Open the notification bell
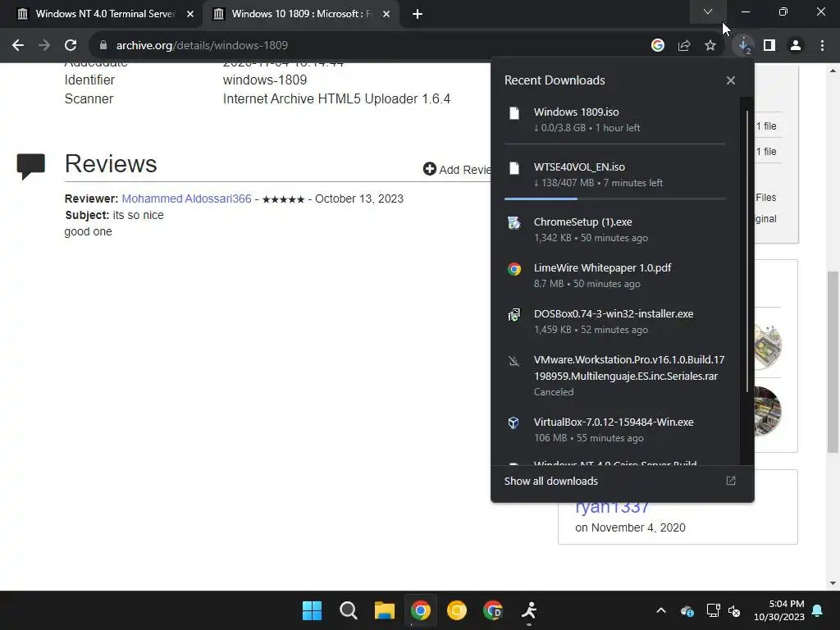The image size is (840, 630). coord(818,610)
